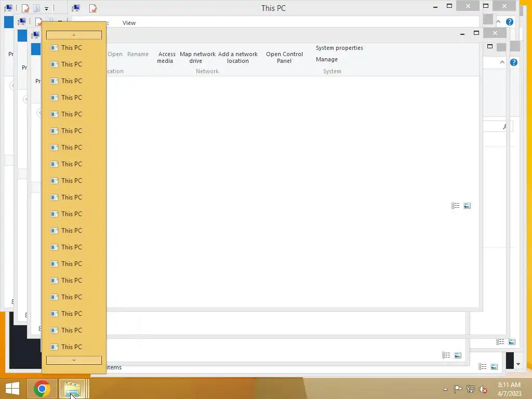This screenshot has height=399, width=532.
Task: Click the 'System' group label in the ribbon
Action: point(332,71)
